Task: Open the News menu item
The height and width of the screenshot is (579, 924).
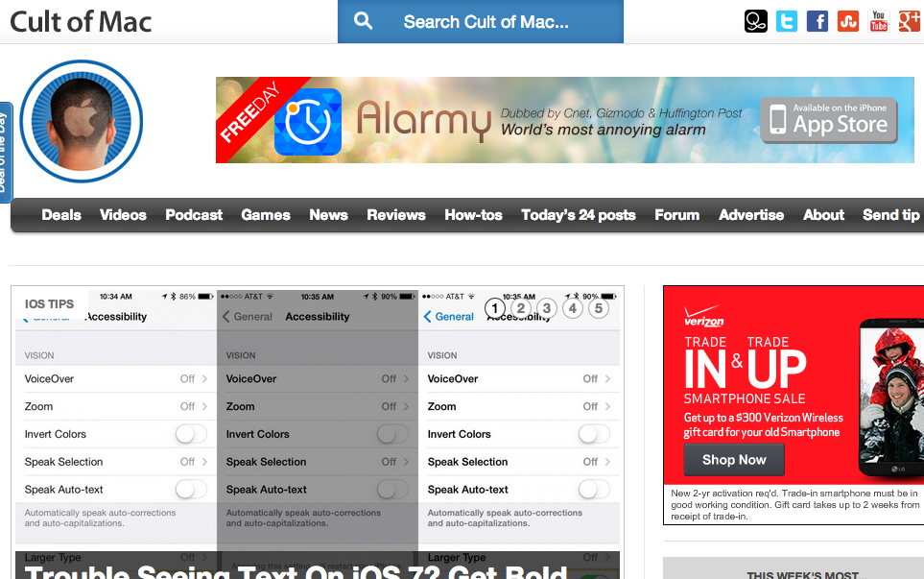Action: pos(329,215)
